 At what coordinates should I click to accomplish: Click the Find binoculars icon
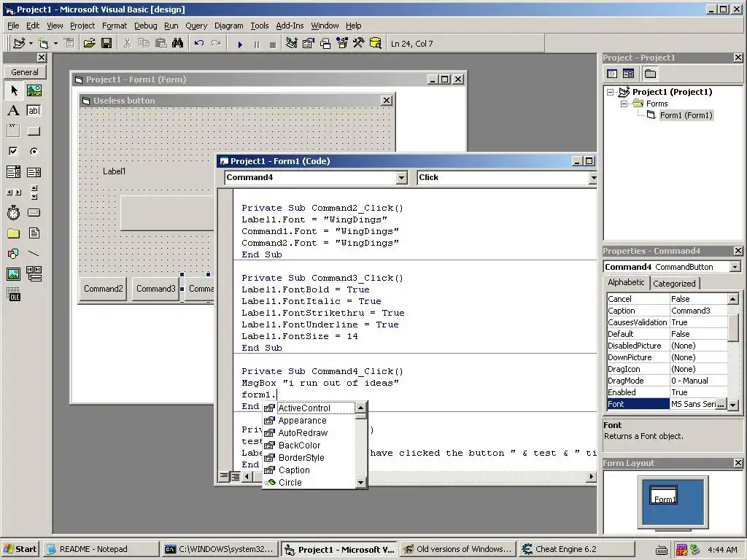pos(178,43)
